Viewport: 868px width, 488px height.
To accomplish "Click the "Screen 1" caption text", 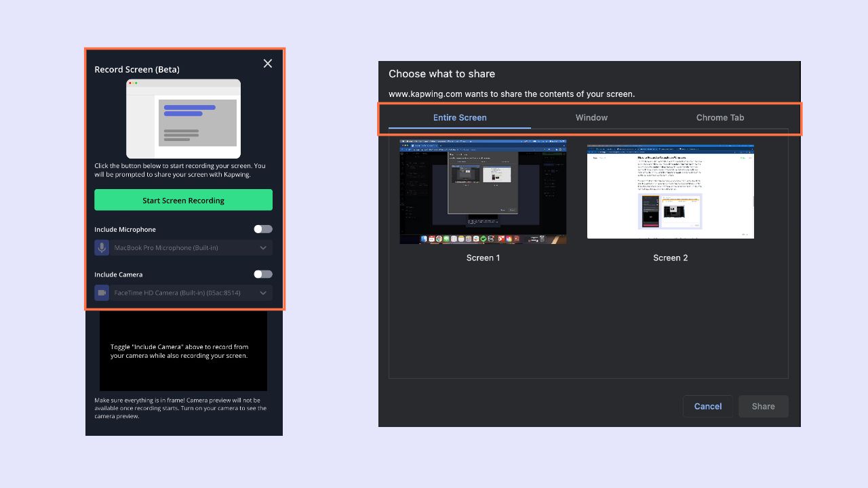I will tap(483, 258).
